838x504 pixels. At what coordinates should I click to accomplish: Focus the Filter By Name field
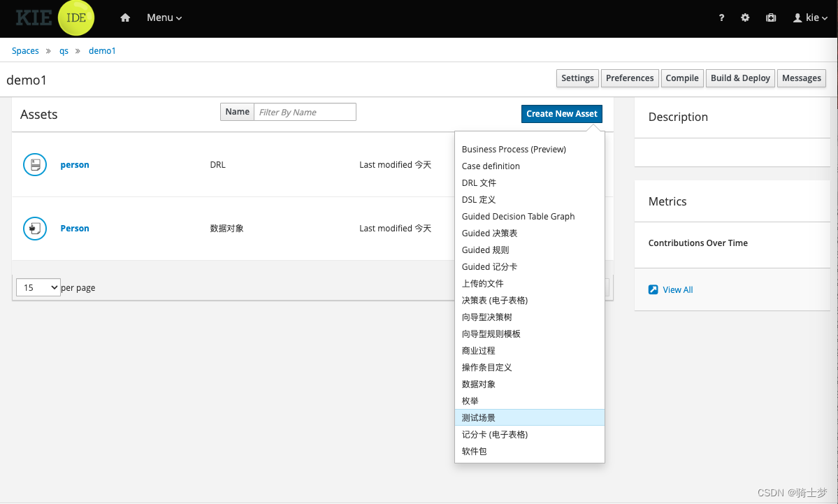click(x=305, y=113)
